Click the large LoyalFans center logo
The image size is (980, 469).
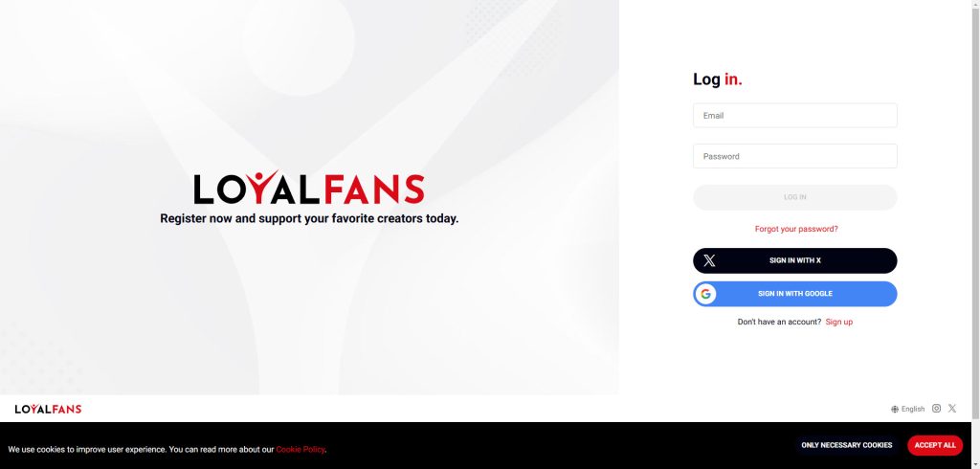pos(309,188)
